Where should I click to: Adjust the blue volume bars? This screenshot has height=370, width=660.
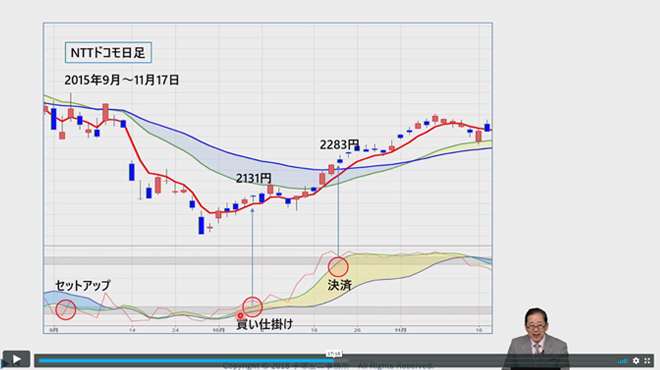tap(622, 361)
